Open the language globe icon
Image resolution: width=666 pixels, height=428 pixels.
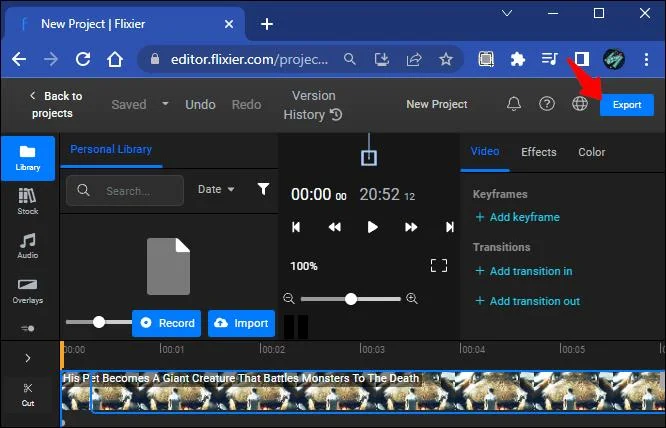(580, 104)
